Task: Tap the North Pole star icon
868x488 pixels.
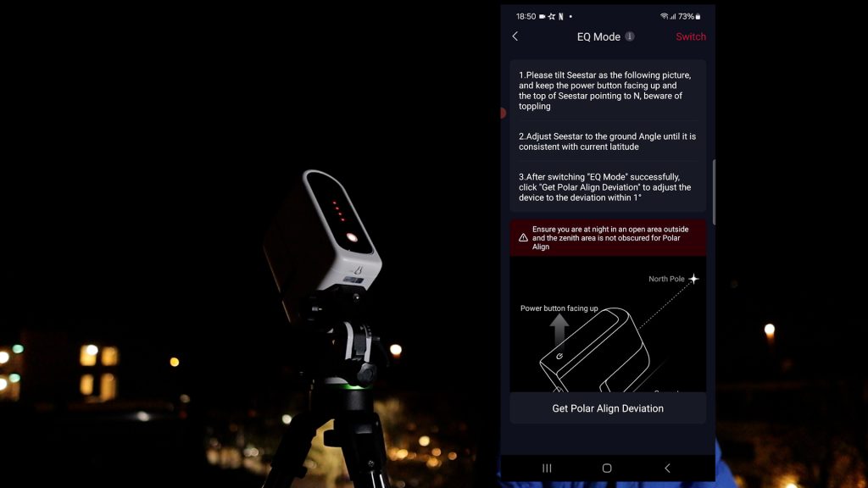Action: (693, 279)
